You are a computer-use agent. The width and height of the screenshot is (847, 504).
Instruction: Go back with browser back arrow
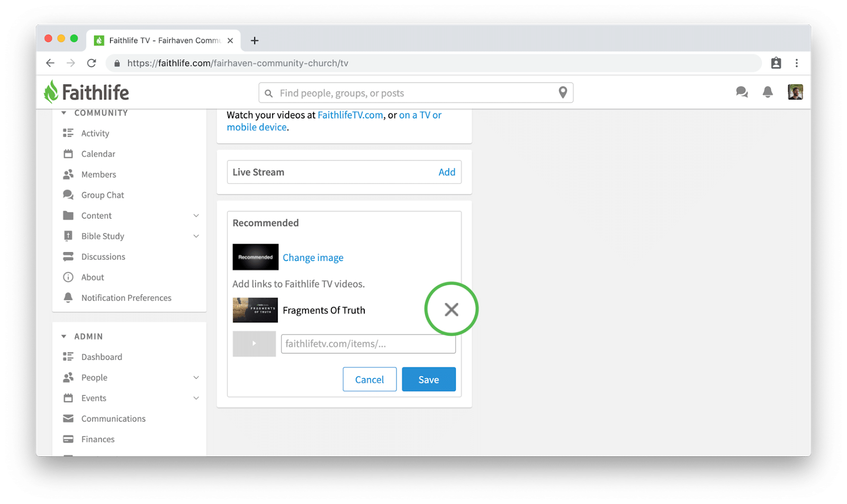tap(50, 63)
